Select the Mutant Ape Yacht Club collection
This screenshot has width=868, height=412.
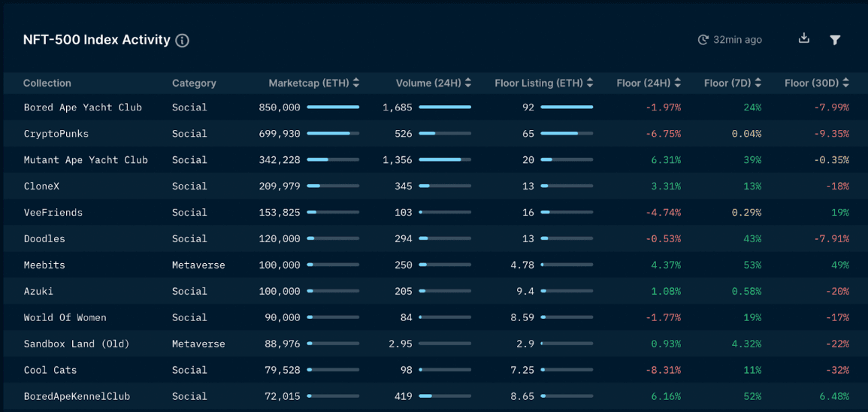[x=86, y=160]
